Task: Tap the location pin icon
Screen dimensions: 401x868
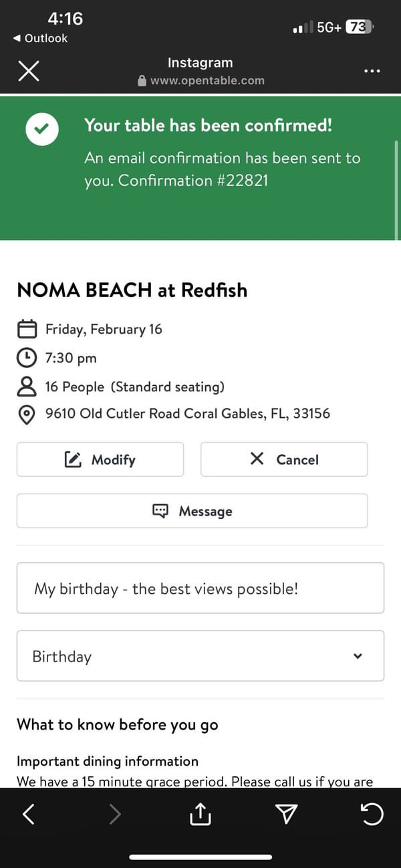Action: [x=26, y=414]
